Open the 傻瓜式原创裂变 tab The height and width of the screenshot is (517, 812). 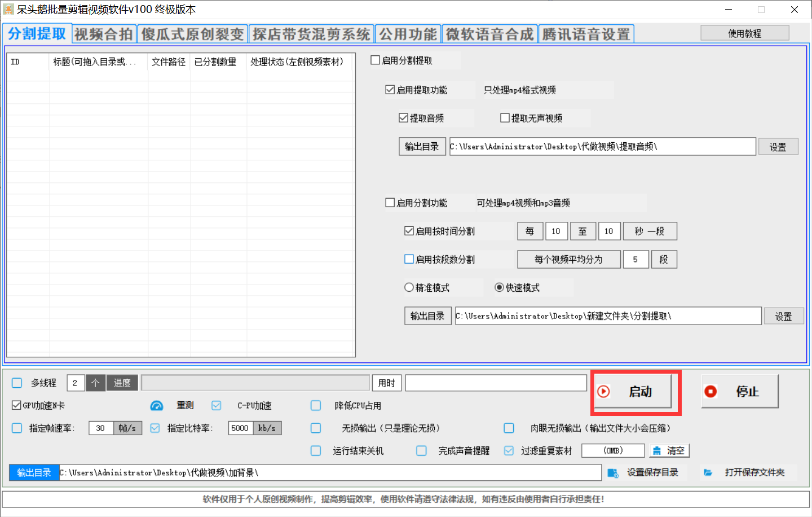click(192, 34)
